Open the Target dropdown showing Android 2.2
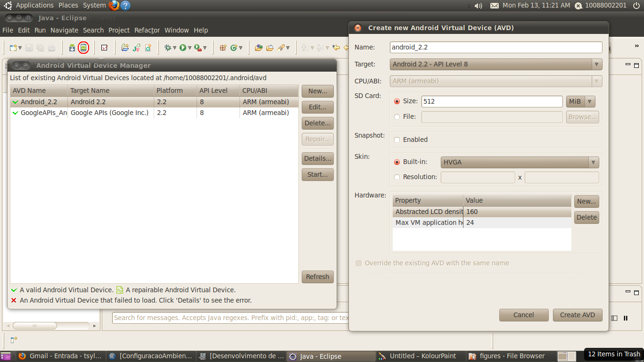 (496, 65)
